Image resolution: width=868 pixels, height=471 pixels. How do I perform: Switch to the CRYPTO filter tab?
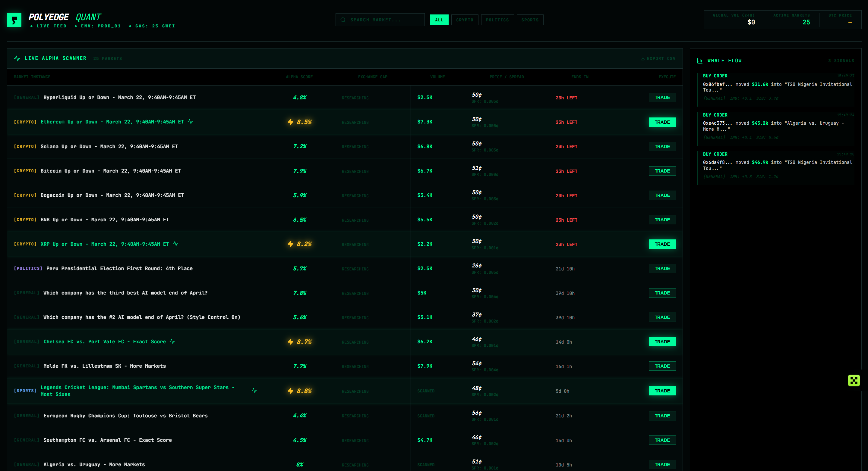[464, 20]
